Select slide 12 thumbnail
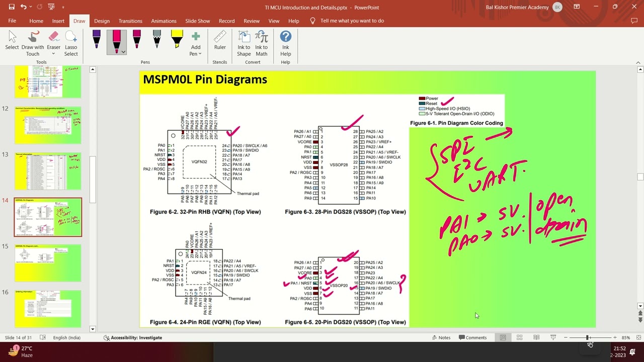The width and height of the screenshot is (644, 362). 48,125
